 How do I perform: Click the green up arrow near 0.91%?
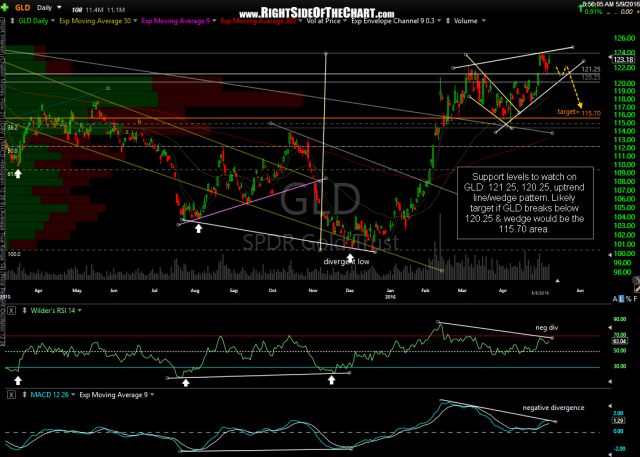coord(580,8)
